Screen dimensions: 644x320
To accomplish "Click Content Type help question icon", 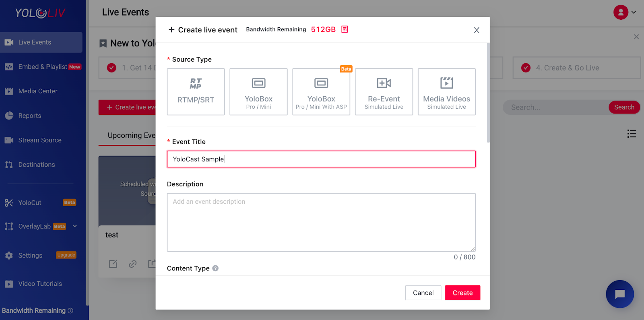I will click(215, 268).
